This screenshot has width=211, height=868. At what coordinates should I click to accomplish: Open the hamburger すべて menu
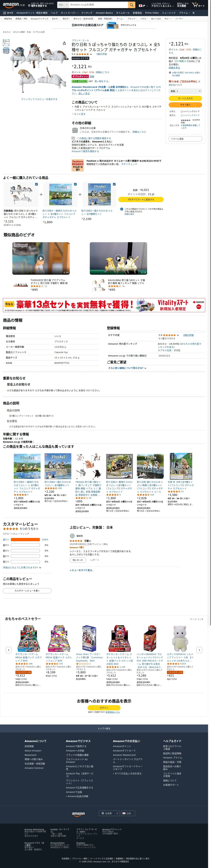(x=8, y=13)
